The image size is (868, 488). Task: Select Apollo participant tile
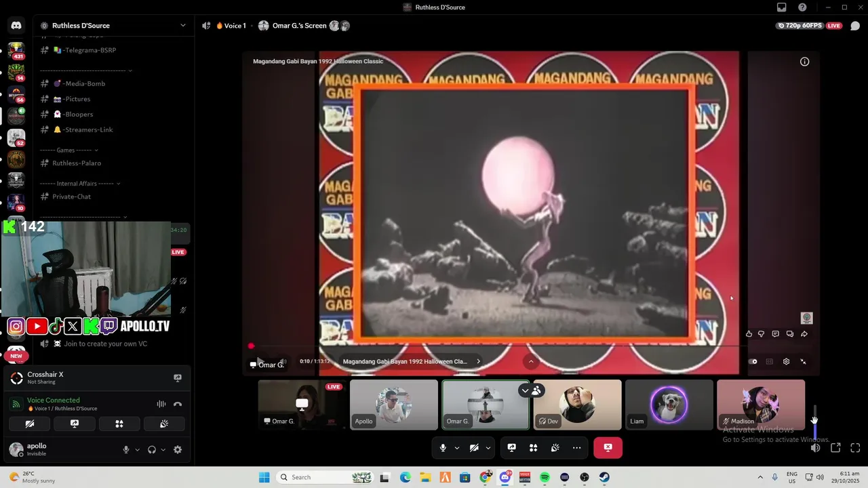394,405
